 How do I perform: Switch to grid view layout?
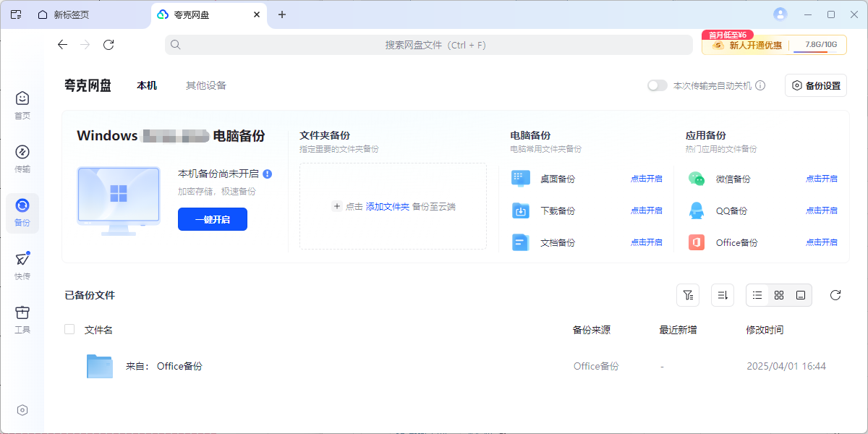[x=779, y=295]
